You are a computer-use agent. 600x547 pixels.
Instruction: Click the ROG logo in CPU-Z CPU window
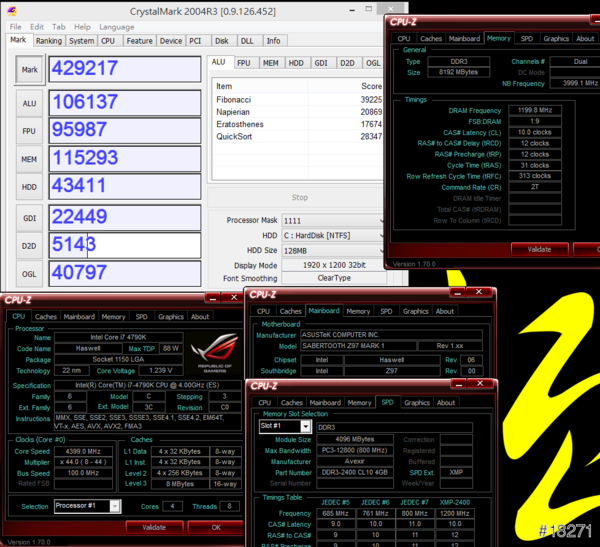pos(215,353)
